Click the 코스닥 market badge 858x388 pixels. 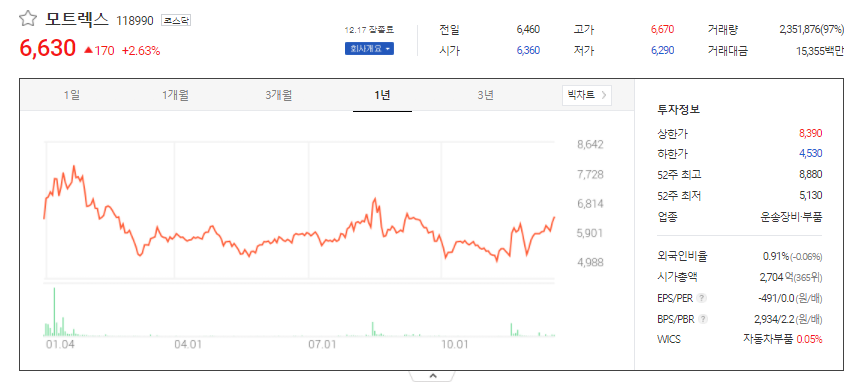pos(176,21)
